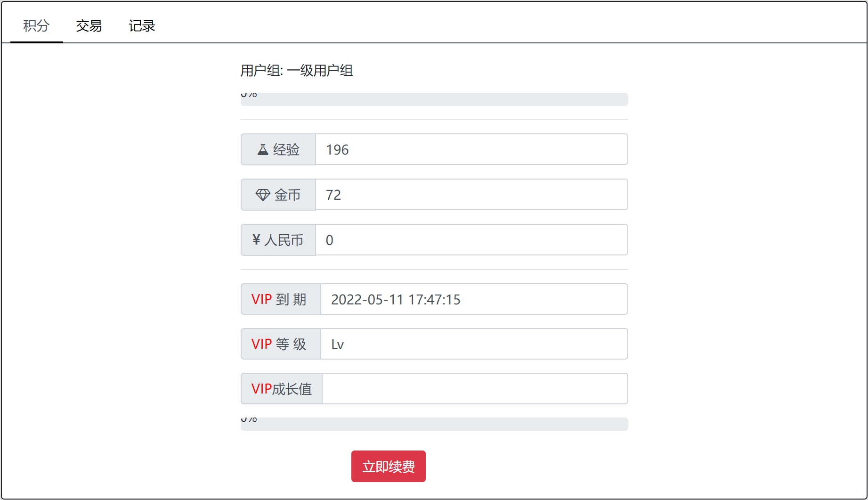
Task: Click the flask icon beside 经验
Action: [x=263, y=149]
